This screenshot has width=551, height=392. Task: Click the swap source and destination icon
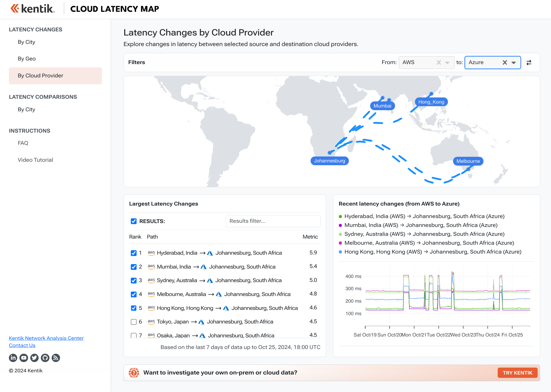pyautogui.click(x=529, y=62)
